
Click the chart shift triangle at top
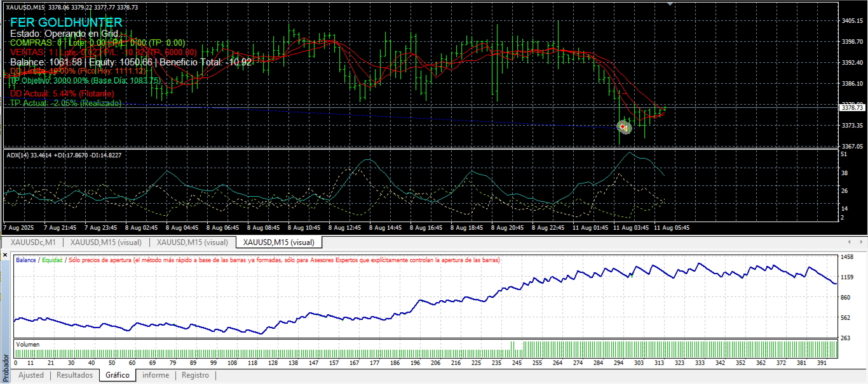(669, 4)
